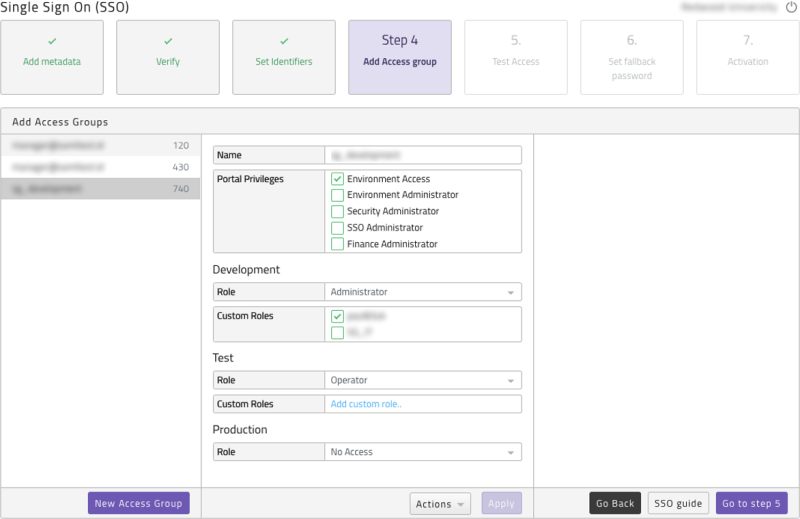The height and width of the screenshot is (519, 800).
Task: Open Development Role dropdown showing Administrator
Action: [x=423, y=292]
